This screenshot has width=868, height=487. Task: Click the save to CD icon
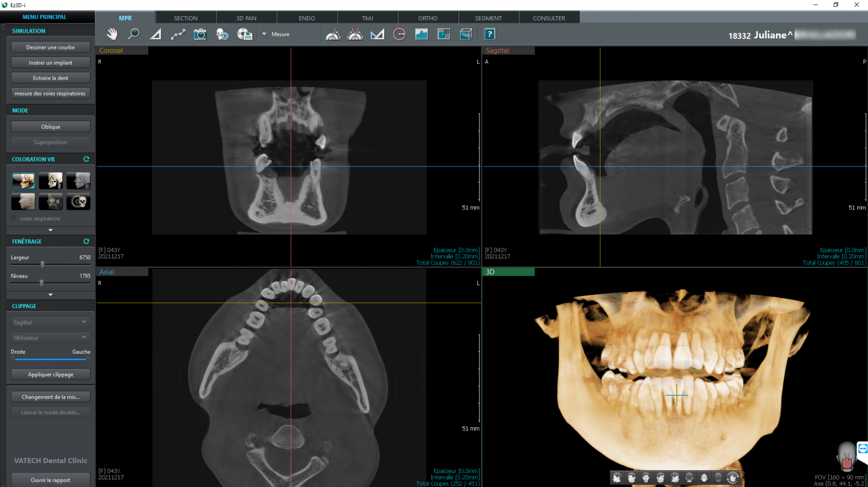[x=245, y=35]
